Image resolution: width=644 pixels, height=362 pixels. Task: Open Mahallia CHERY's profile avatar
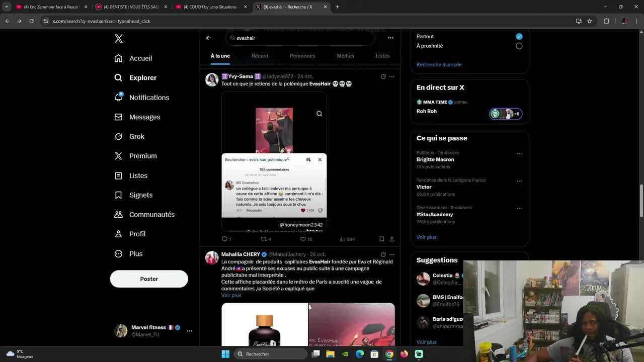pos(212,257)
